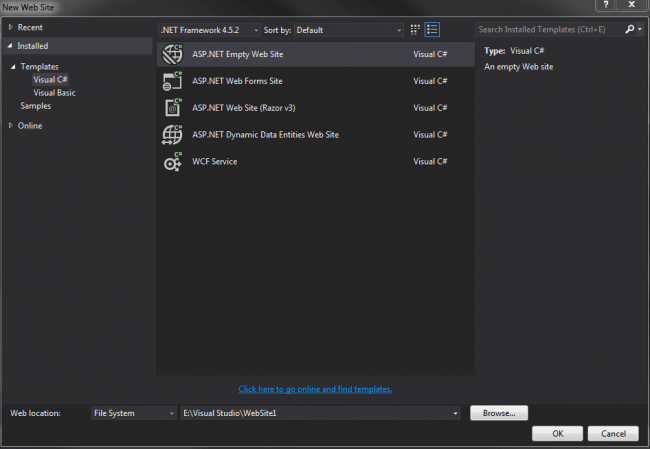Click the WCF Service gear icon
The width and height of the screenshot is (650, 449).
click(172, 161)
